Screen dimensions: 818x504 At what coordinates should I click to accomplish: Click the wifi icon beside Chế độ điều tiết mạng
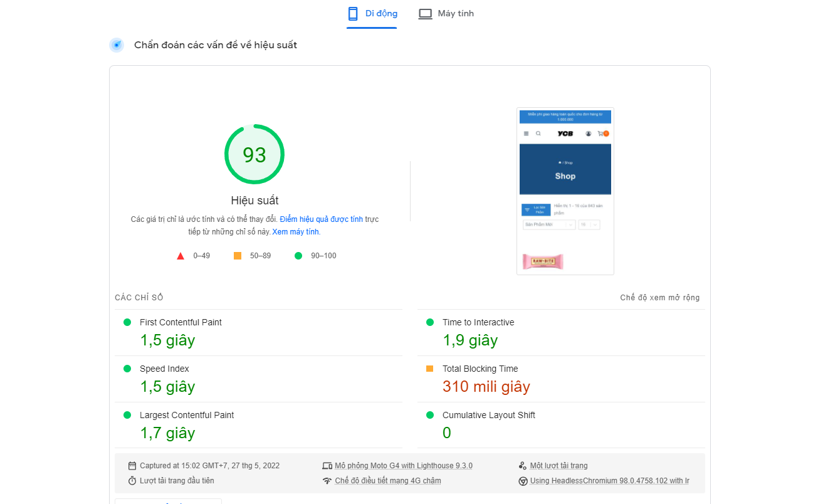(327, 481)
